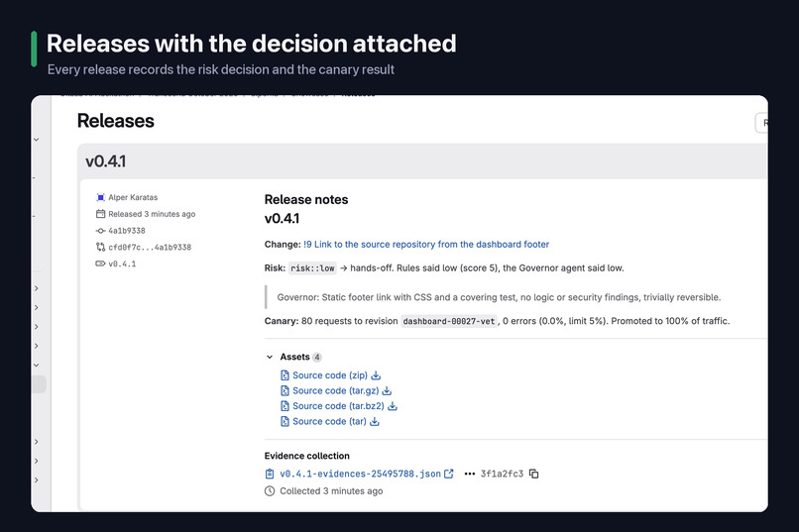Click the download icon next to Source code (tar.bz2)

click(393, 406)
